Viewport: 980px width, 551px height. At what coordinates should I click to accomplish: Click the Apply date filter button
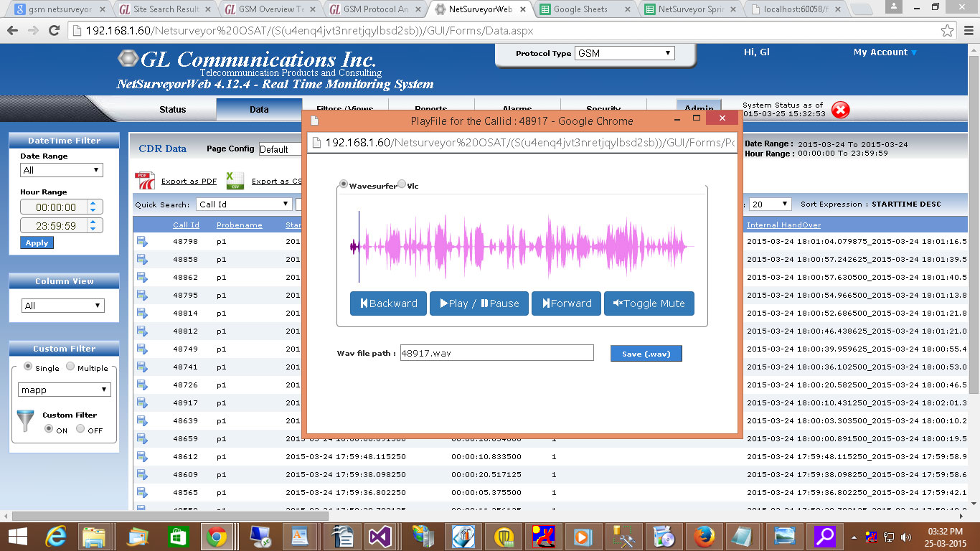pyautogui.click(x=37, y=242)
